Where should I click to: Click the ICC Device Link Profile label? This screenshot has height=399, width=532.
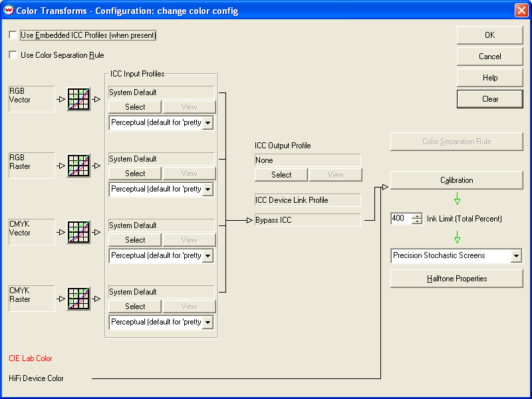(x=308, y=200)
